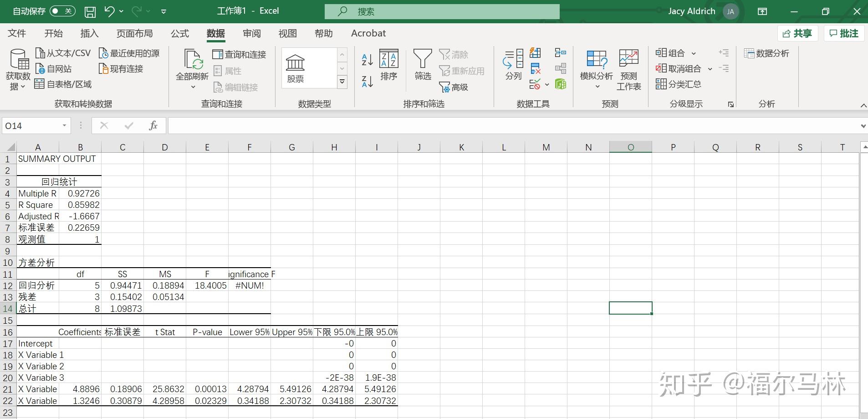The image size is (868, 419).
Task: Switch to the Formulas (公式) tab
Action: [x=180, y=33]
